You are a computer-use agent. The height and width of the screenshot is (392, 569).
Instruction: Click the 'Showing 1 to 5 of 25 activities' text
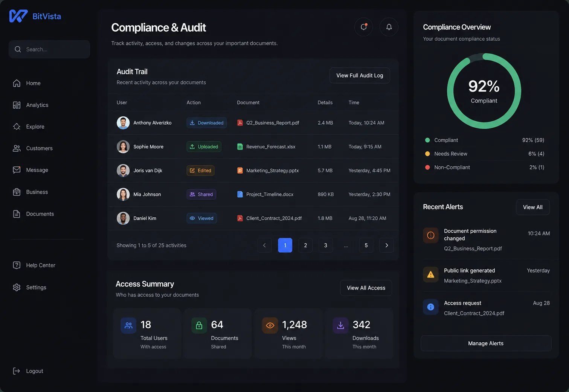coord(151,246)
